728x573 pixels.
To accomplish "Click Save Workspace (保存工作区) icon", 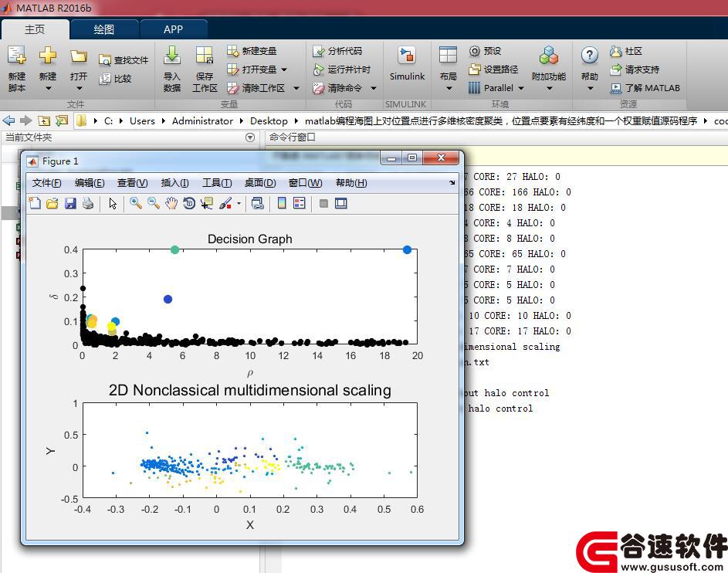I will pyautogui.click(x=205, y=56).
